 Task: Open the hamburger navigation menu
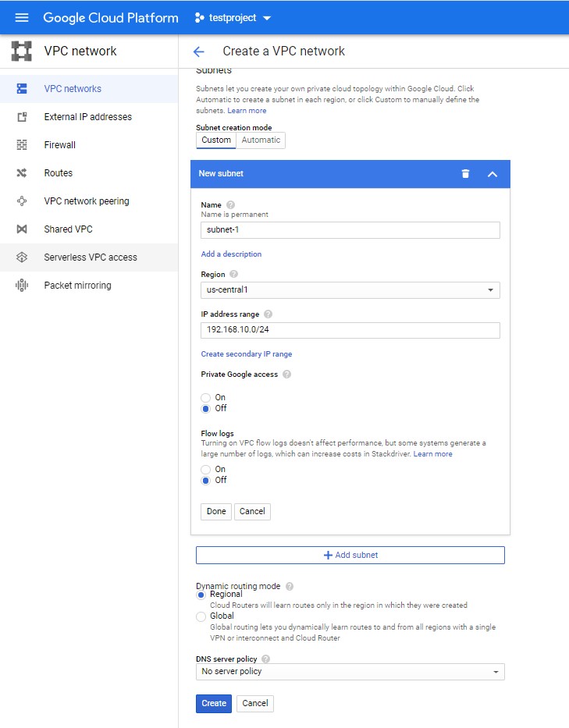[x=22, y=18]
